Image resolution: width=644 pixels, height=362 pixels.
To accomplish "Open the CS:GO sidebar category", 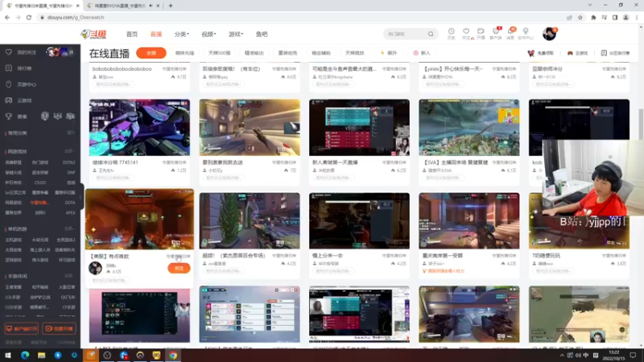I will tap(39, 183).
